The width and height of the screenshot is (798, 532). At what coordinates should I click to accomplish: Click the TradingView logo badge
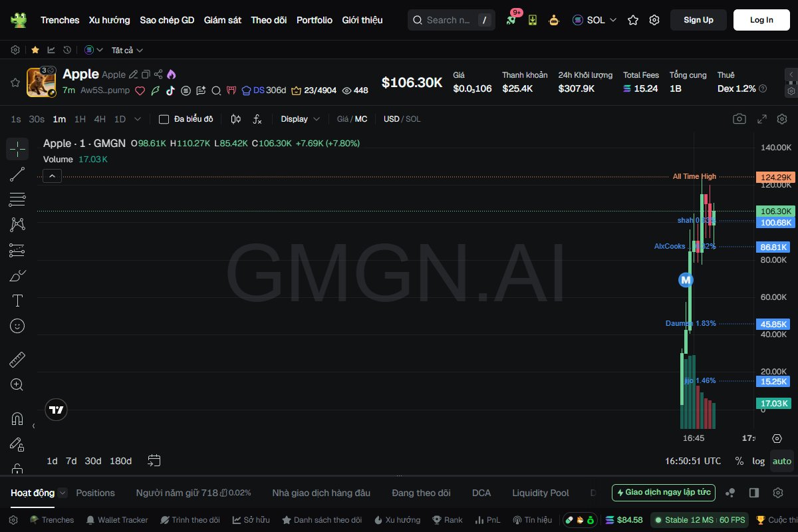point(57,410)
